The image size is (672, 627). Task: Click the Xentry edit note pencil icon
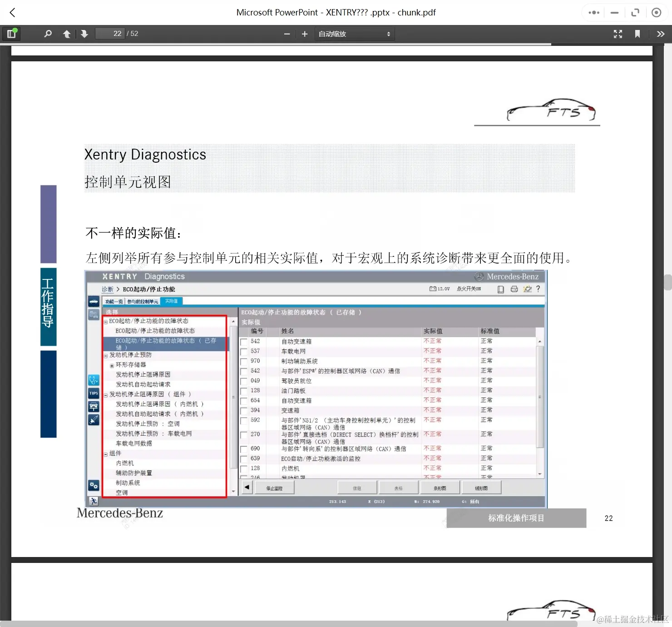pos(527,289)
